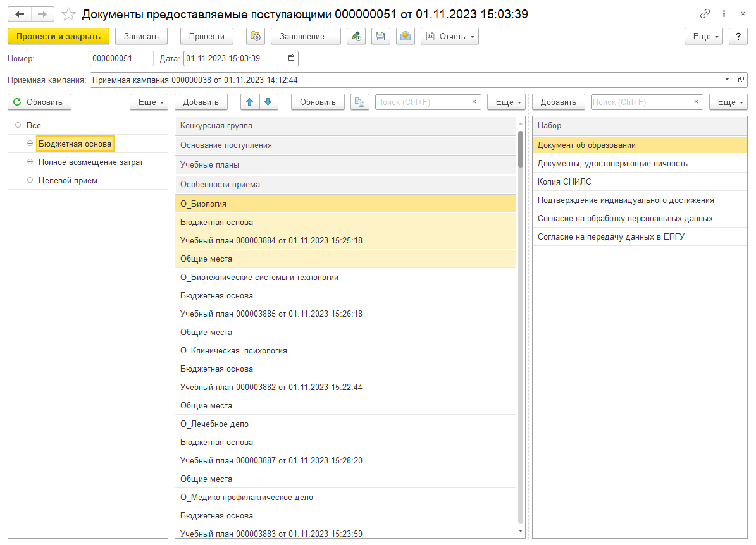Clear the right panel search field
The image size is (756, 545).
tap(696, 102)
